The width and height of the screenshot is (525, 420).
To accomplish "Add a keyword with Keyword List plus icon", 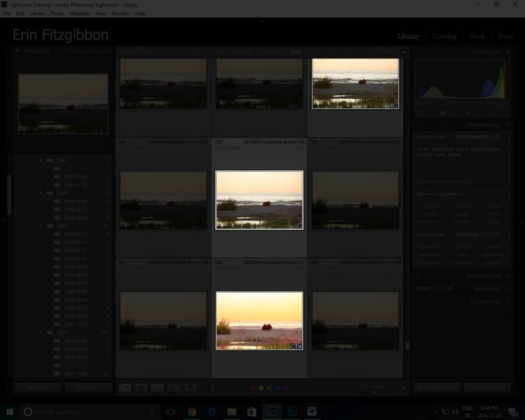I will click(418, 275).
